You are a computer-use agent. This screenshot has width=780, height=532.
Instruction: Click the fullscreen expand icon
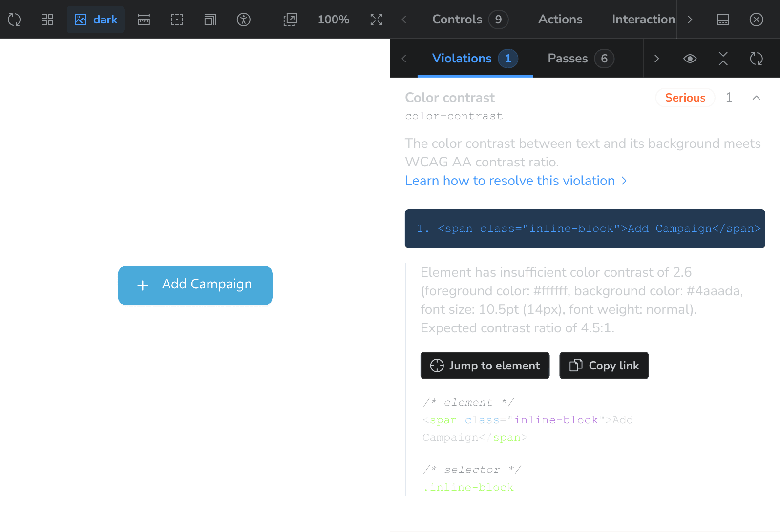point(377,20)
